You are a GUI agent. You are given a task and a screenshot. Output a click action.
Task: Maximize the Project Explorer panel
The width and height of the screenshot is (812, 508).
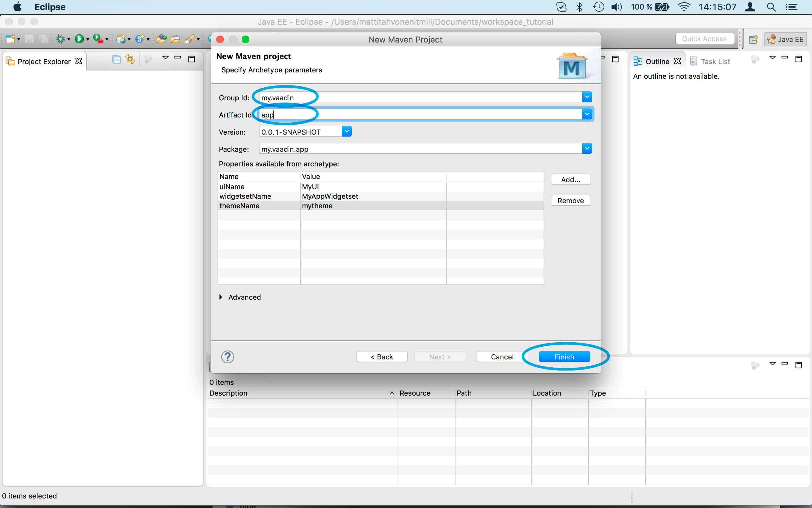pos(192,59)
